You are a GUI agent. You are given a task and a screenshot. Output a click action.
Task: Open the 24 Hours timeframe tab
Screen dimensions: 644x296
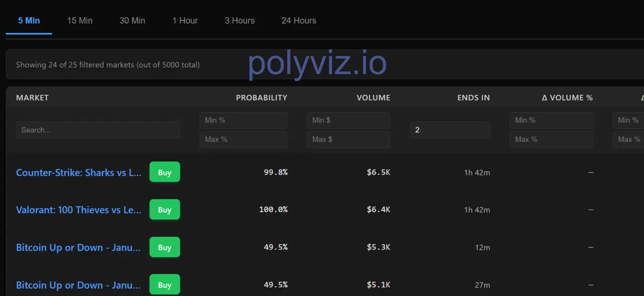pyautogui.click(x=299, y=20)
